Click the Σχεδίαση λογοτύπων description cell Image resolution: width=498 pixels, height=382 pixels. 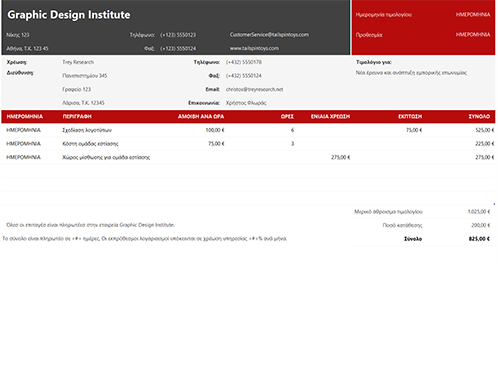[87, 130]
